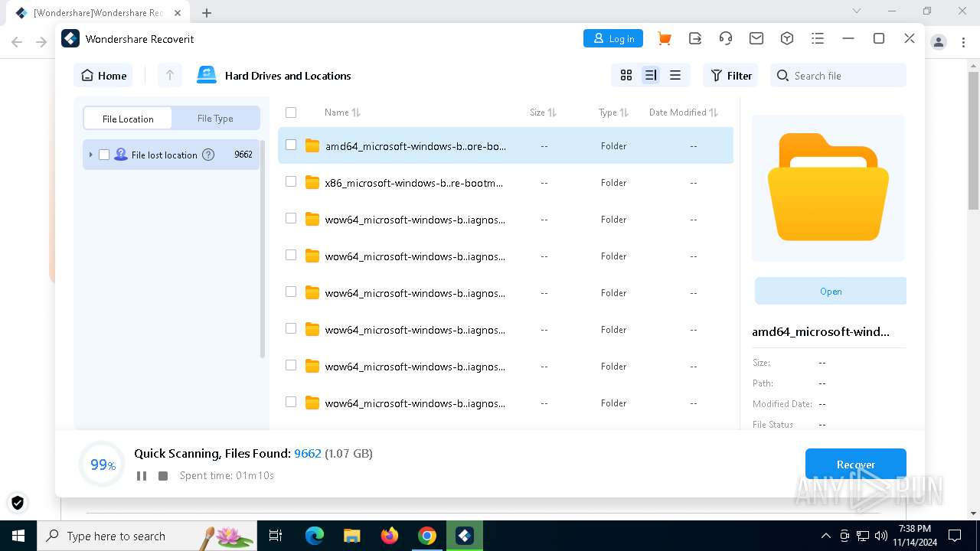The height and width of the screenshot is (551, 980).
Task: Sort by Name arrows icon
Action: tap(356, 112)
